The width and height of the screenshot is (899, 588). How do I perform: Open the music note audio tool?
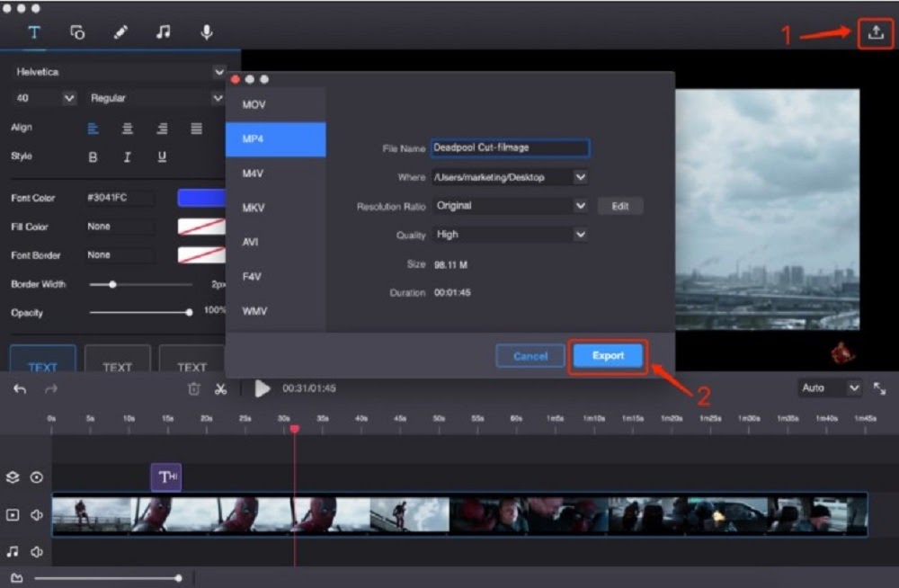[164, 32]
